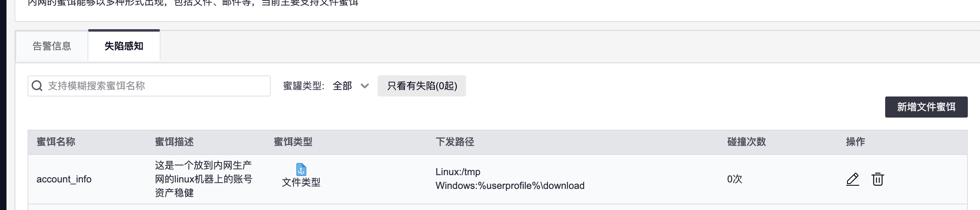Edit the account_info bait with pencil icon
This screenshot has height=210, width=980.
click(853, 179)
